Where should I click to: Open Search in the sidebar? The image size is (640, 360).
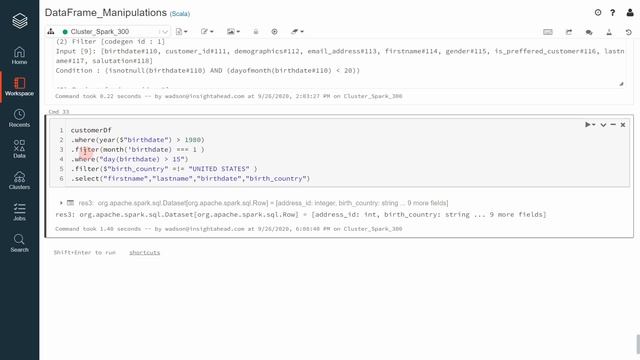[x=19, y=243]
